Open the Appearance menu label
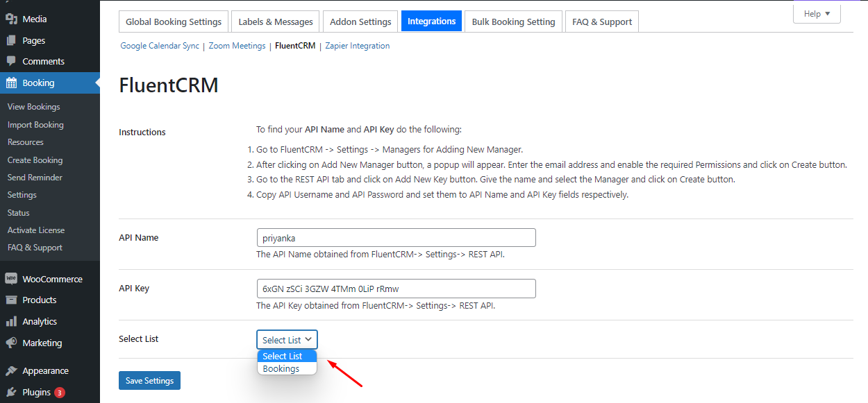Viewport: 868px width, 403px height. pos(45,371)
